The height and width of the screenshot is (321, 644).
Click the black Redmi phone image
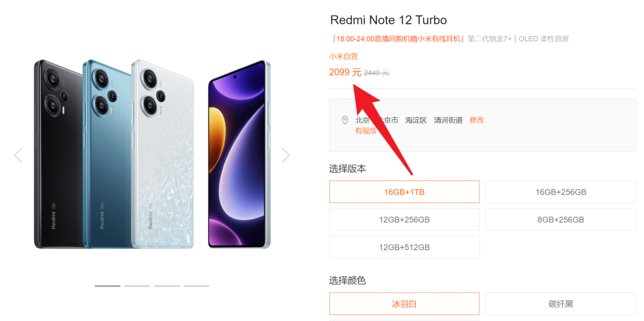[x=58, y=154]
